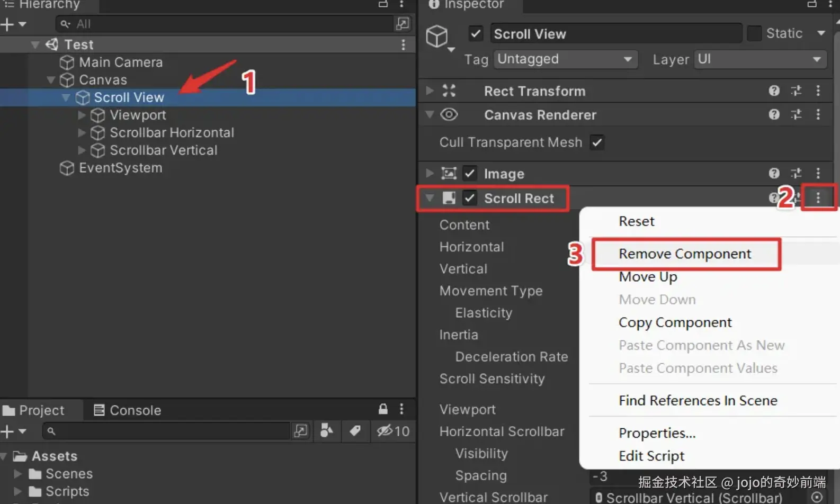This screenshot has height=504, width=840.
Task: Choose Move Up in the context menu
Action: click(x=648, y=277)
